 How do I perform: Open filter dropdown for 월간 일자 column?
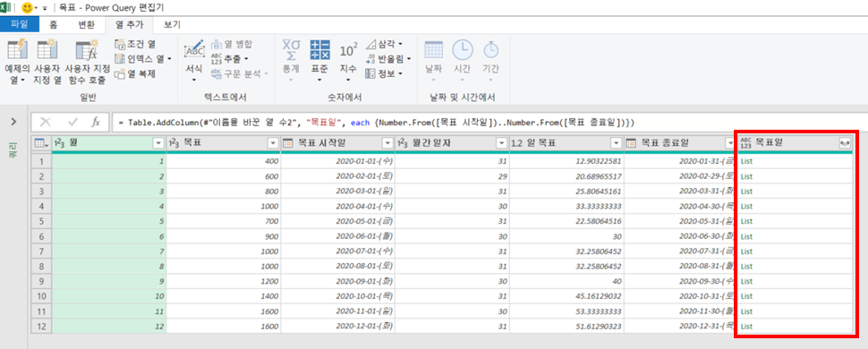[501, 143]
